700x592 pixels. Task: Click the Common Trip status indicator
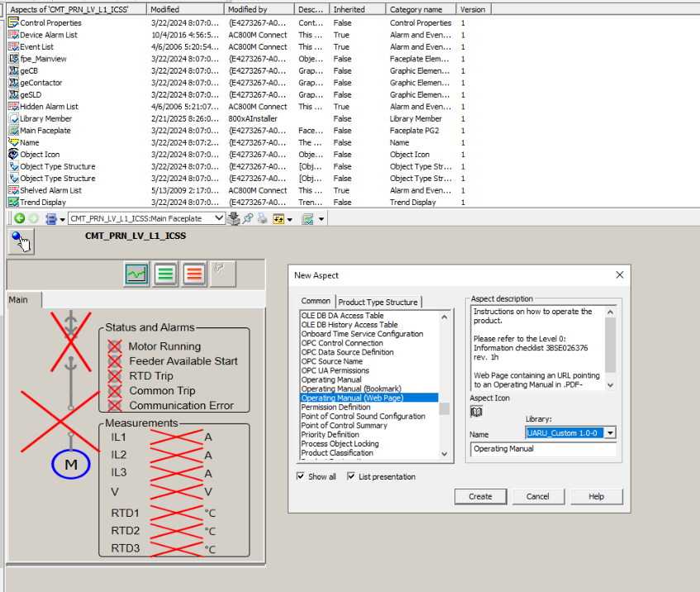click(115, 390)
